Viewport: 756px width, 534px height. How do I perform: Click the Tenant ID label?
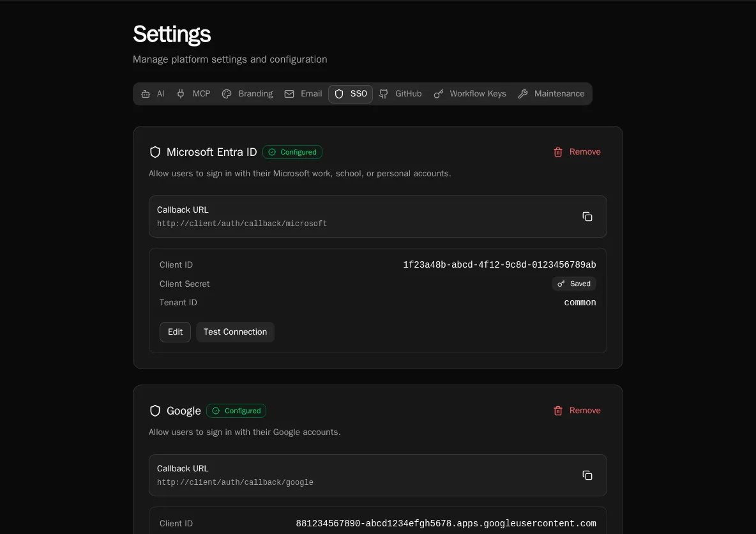(x=178, y=303)
